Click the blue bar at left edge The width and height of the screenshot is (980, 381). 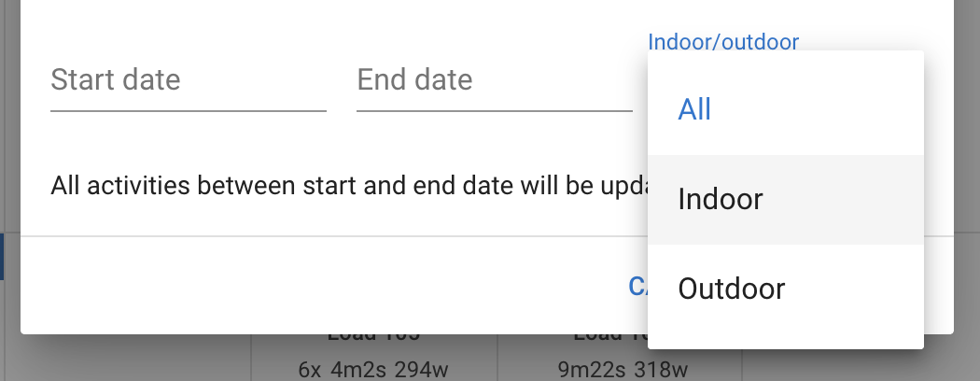[x=2, y=257]
